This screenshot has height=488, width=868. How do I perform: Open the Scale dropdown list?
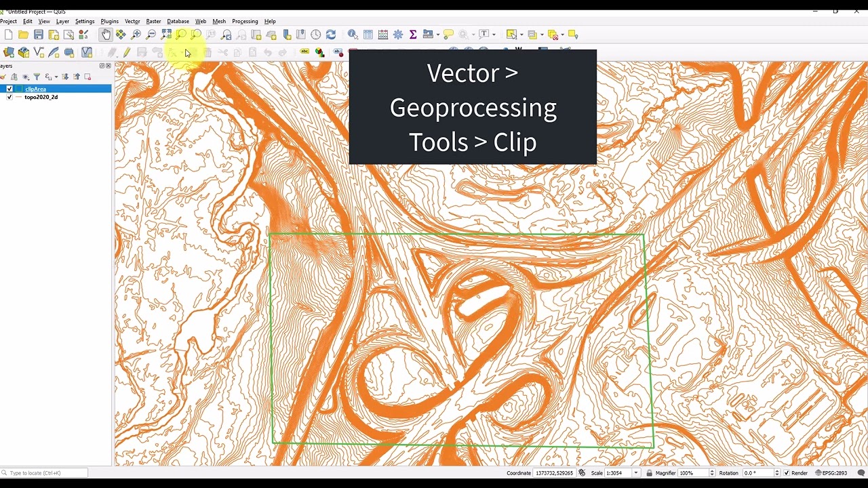636,473
